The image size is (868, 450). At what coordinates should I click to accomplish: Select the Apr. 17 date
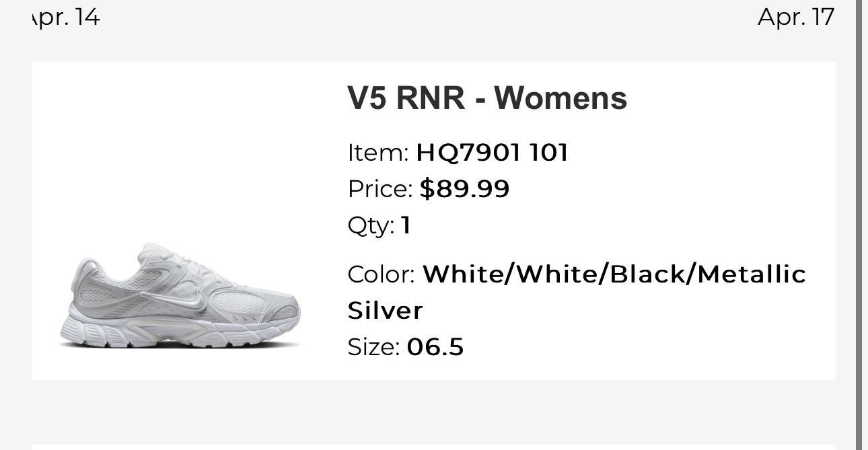(796, 17)
